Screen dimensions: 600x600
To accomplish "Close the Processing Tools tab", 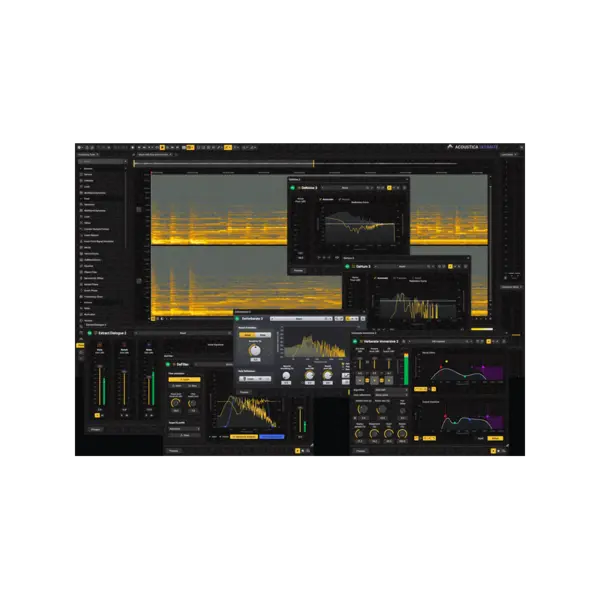I will (x=98, y=155).
